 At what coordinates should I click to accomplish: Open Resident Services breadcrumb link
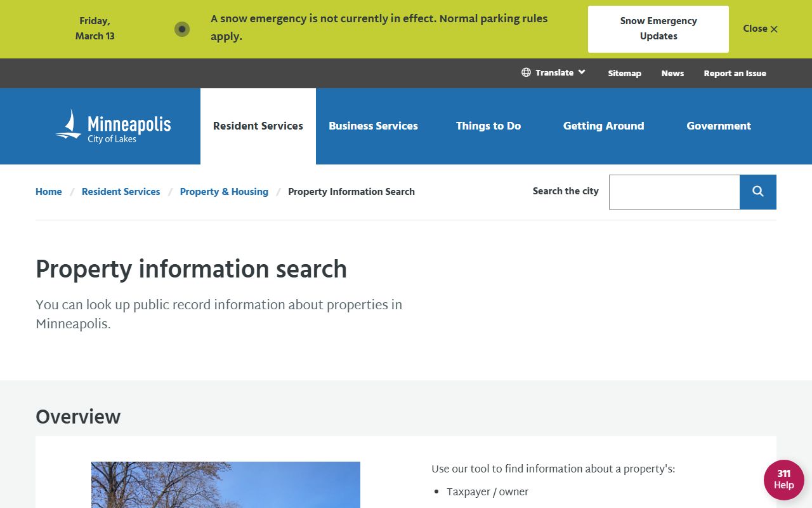point(121,192)
